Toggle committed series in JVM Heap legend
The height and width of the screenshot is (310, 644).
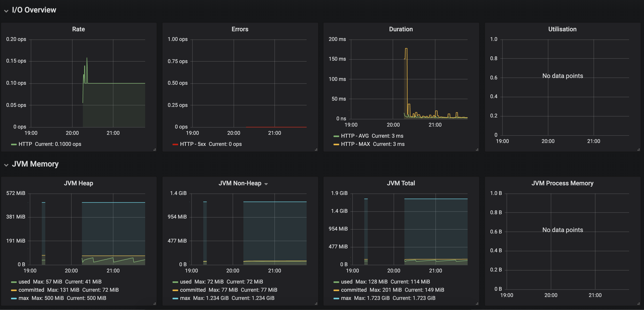pyautogui.click(x=31, y=290)
